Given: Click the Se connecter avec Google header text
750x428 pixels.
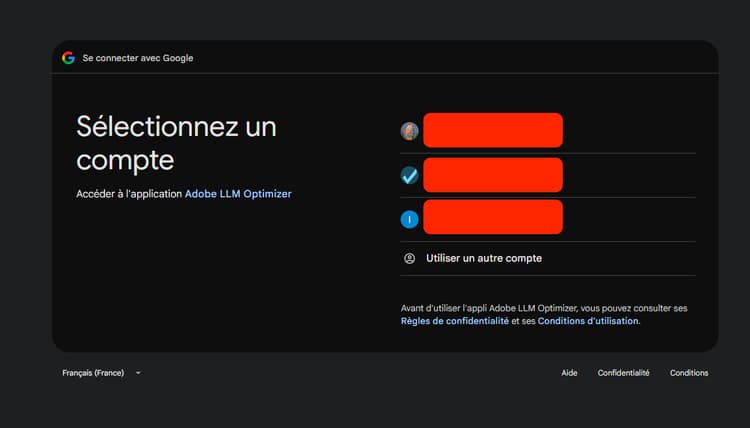Looking at the screenshot, I should coord(138,58).
